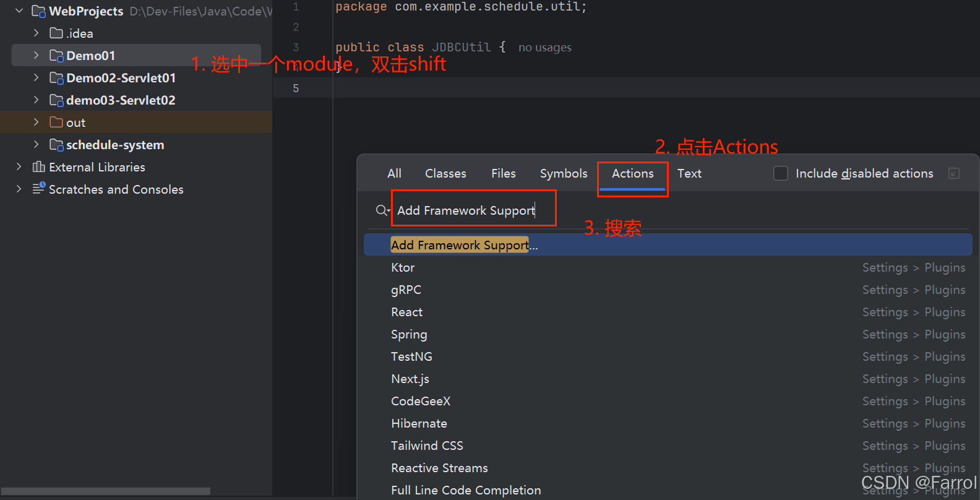Click the .idea folder icon

click(x=56, y=33)
